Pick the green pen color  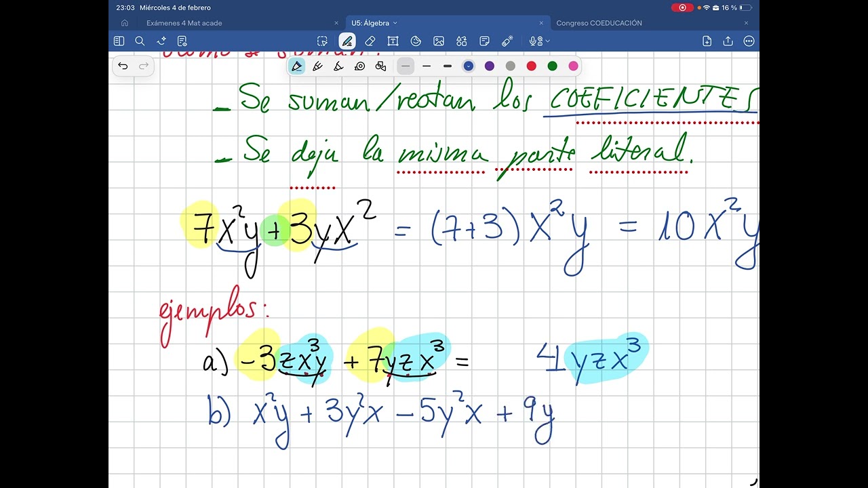(x=553, y=66)
